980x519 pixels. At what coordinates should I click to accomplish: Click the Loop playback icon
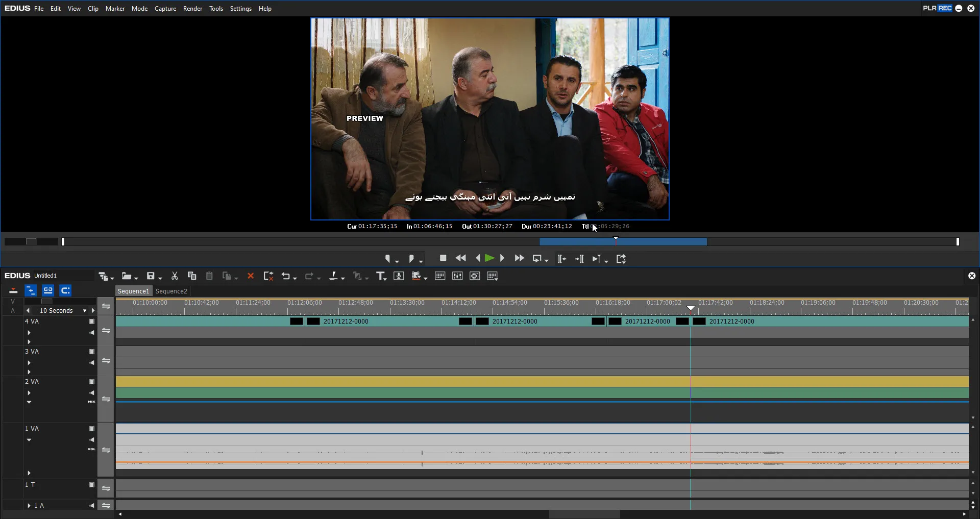(x=537, y=259)
